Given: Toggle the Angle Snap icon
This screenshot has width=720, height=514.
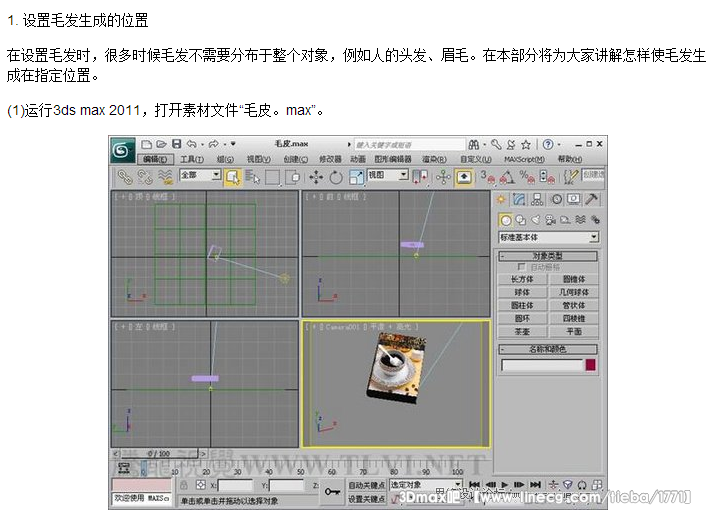Looking at the screenshot, I should coord(507,177).
